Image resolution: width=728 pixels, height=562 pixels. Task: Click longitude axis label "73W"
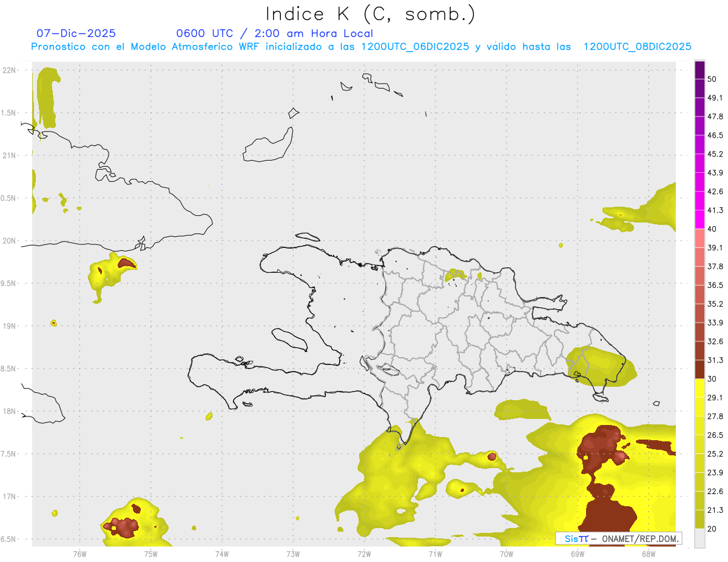pos(293,554)
